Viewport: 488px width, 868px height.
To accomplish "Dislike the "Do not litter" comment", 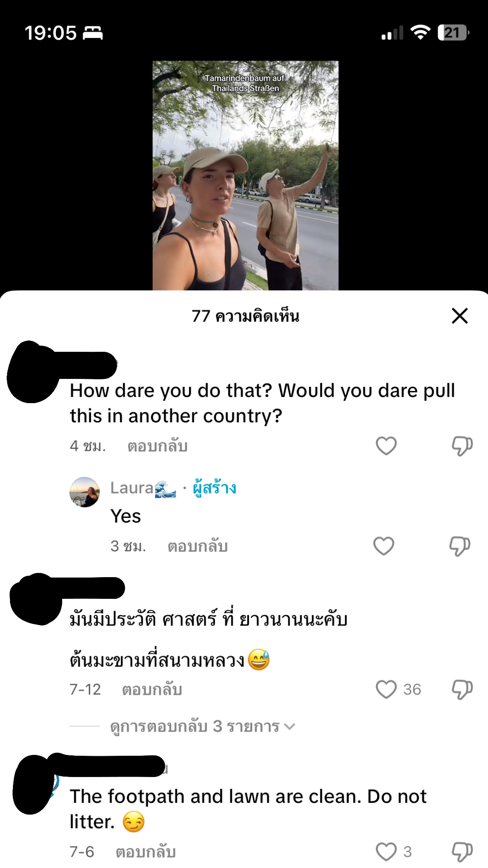I will (462, 852).
